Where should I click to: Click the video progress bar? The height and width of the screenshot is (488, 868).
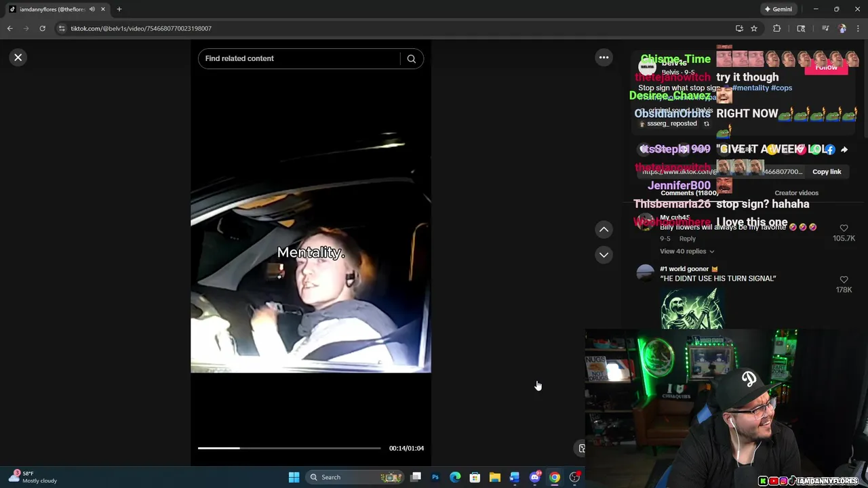[x=290, y=448]
